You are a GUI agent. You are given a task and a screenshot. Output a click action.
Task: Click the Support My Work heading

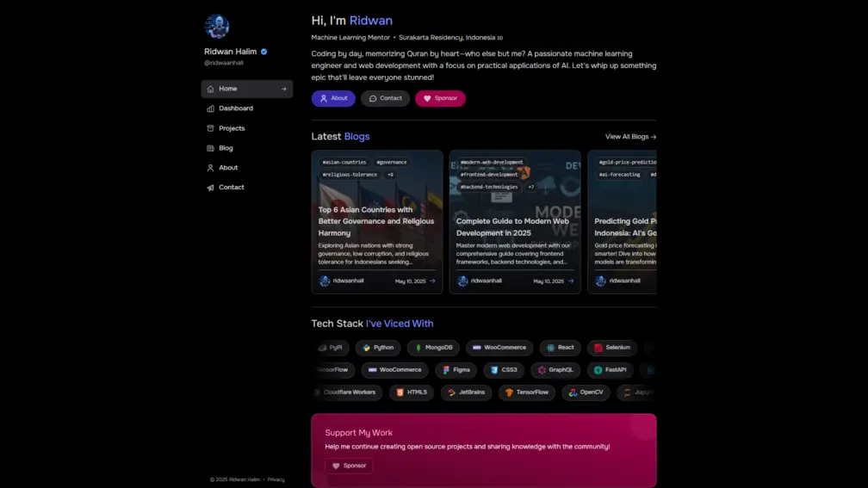coord(359,433)
